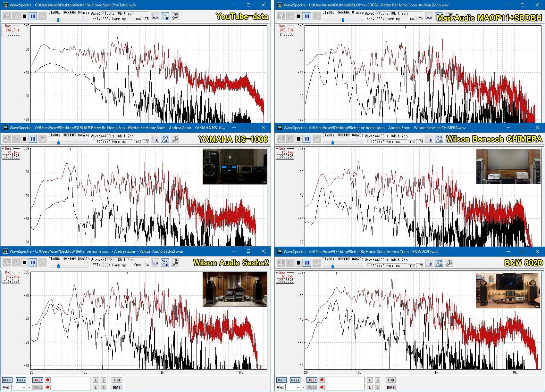Screen dimensions: 545x392
Task: Click the Hz/dB scale icon in B&W 802D window
Action: click(x=439, y=263)
